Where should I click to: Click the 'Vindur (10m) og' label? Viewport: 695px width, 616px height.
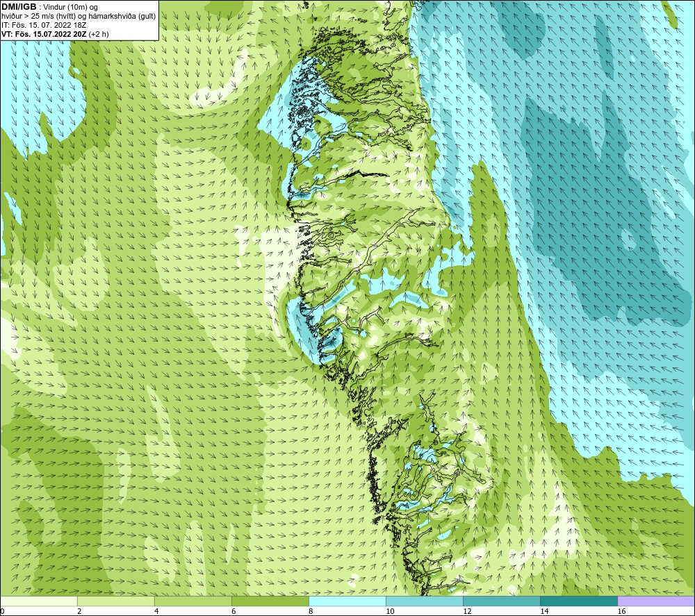click(x=70, y=7)
